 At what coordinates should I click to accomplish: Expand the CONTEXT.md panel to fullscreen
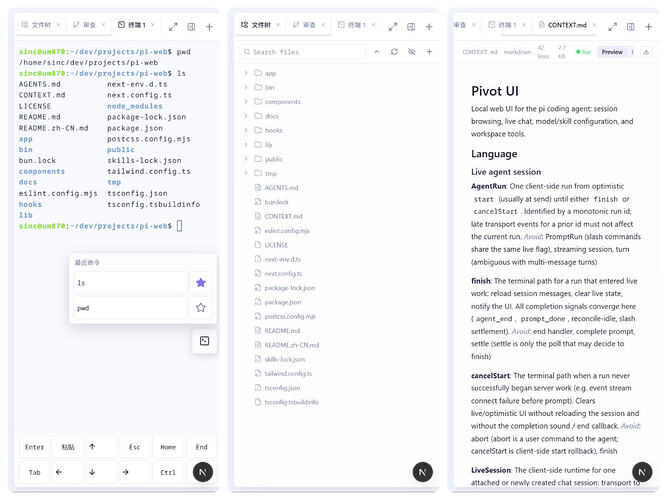point(612,27)
